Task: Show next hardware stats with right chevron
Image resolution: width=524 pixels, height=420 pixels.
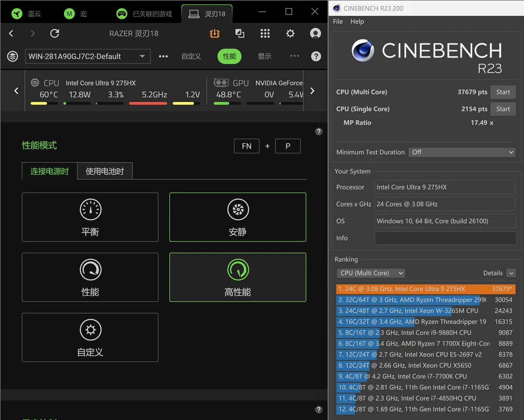Action: click(x=312, y=91)
